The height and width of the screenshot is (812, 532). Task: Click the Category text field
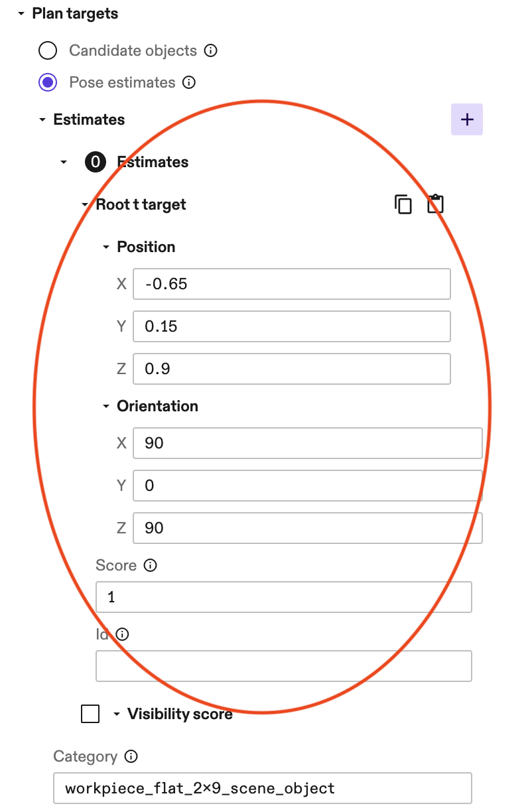262,788
